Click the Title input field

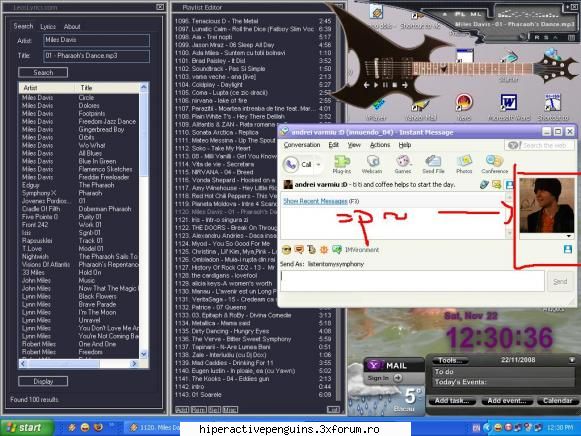point(97,56)
